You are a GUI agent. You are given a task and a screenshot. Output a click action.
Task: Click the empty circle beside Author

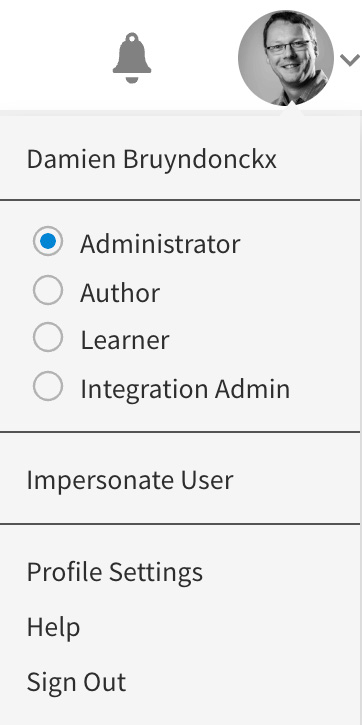(48, 290)
